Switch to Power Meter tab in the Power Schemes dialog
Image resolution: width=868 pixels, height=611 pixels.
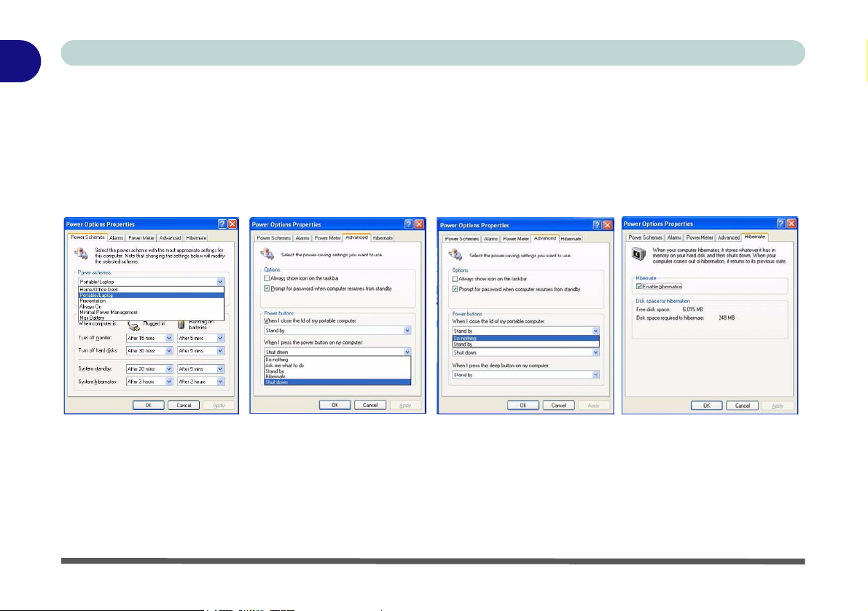pyautogui.click(x=141, y=237)
